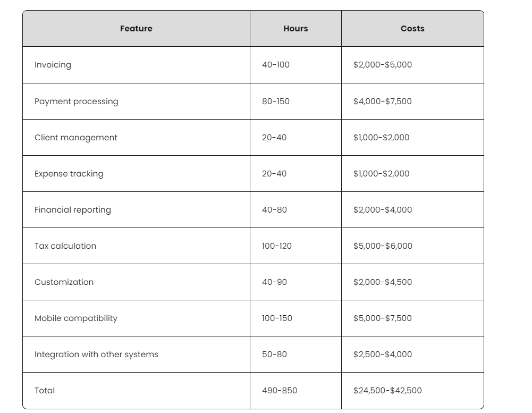Select the Invoicing feature cell
The image size is (532, 413).
[x=53, y=65]
